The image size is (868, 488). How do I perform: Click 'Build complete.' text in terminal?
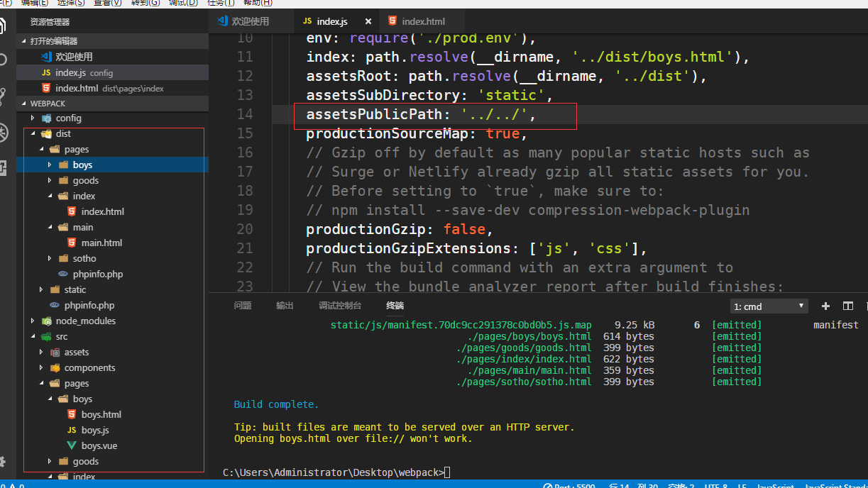(276, 404)
